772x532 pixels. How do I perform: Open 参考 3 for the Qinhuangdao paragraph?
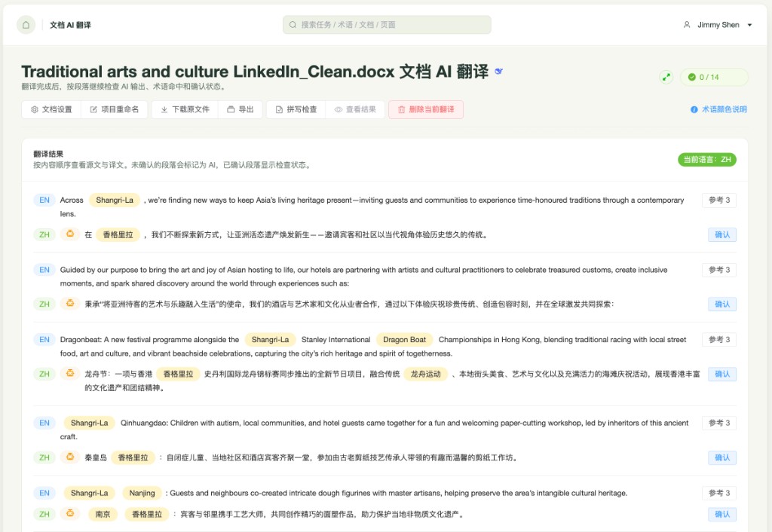click(x=718, y=423)
